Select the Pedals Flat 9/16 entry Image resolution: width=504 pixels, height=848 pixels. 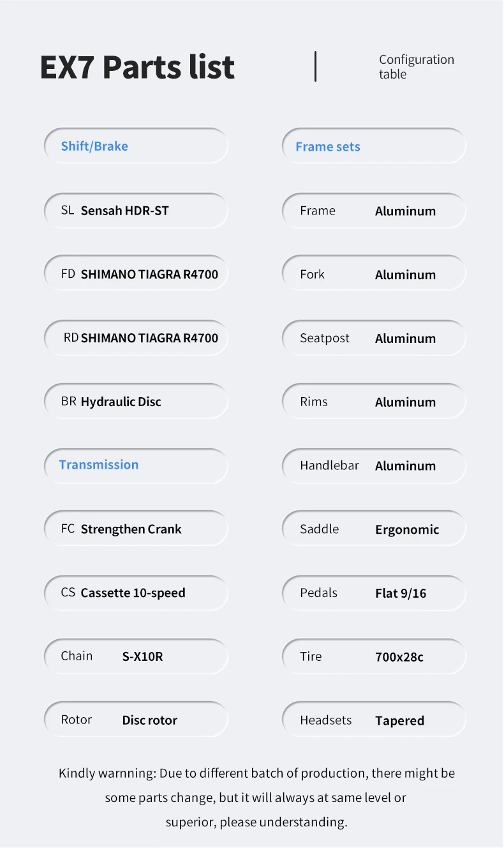click(x=374, y=593)
